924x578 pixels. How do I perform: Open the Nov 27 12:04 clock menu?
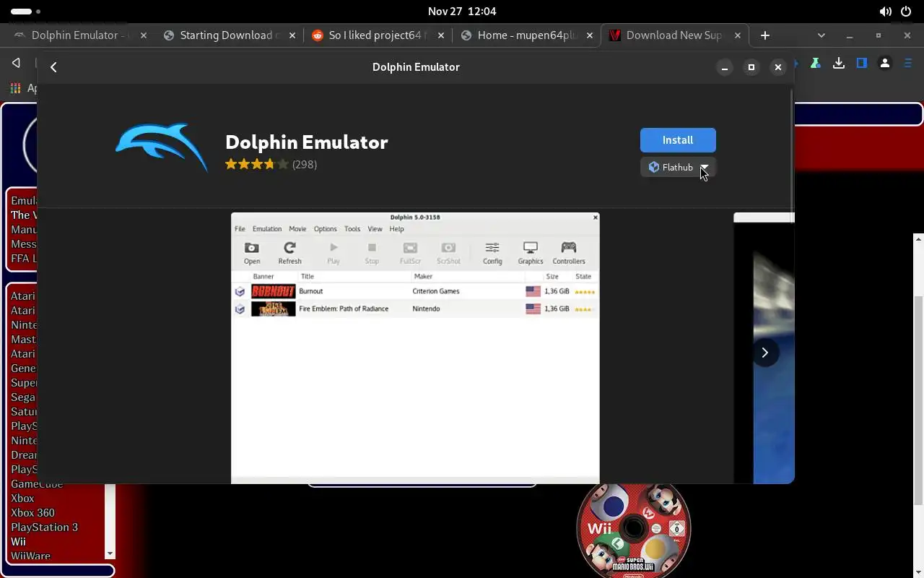coord(462,12)
